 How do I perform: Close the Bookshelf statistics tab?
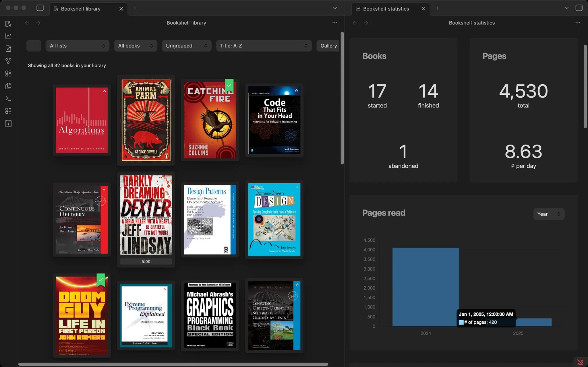click(x=423, y=9)
